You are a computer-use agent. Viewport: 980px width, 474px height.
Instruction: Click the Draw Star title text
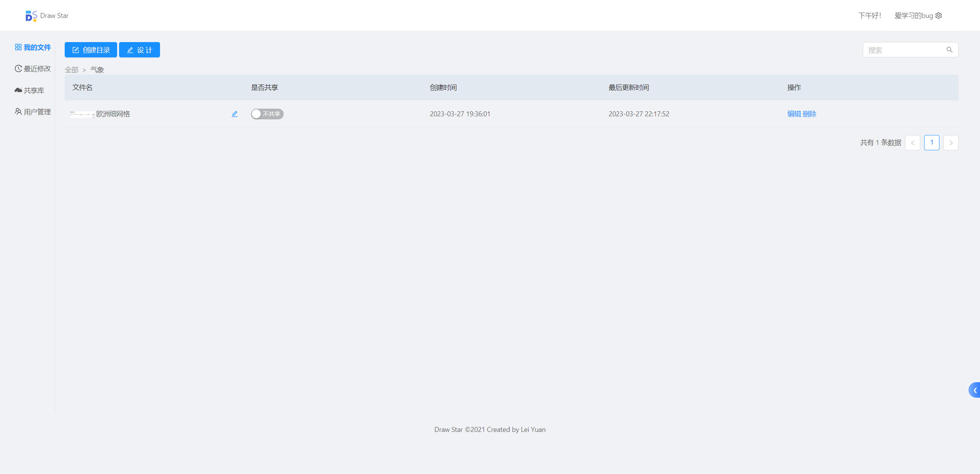54,16
